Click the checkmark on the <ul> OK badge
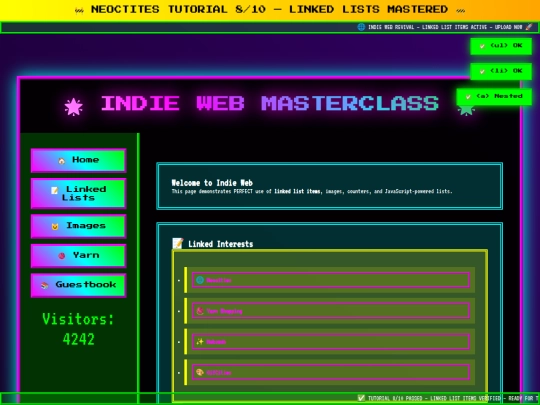540x405 pixels. 482,46
